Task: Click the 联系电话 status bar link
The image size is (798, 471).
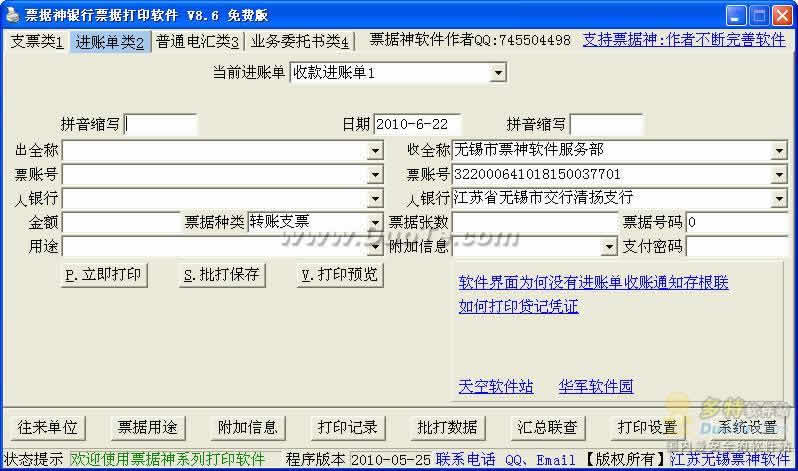Action: 466,459
